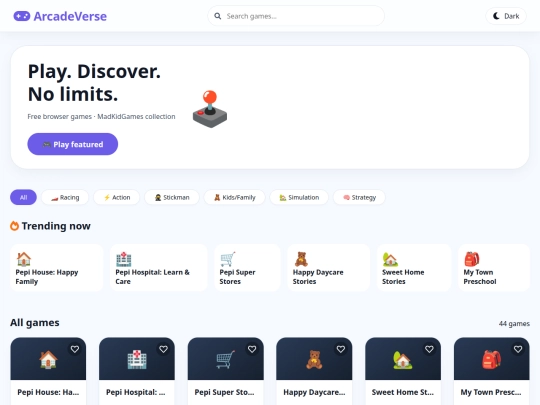
Task: Select the All category filter
Action: click(x=23, y=197)
